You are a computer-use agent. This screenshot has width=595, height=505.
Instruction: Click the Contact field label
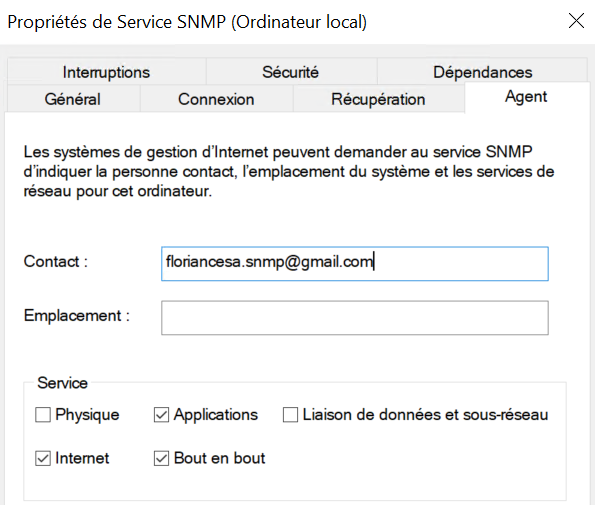click(56, 261)
